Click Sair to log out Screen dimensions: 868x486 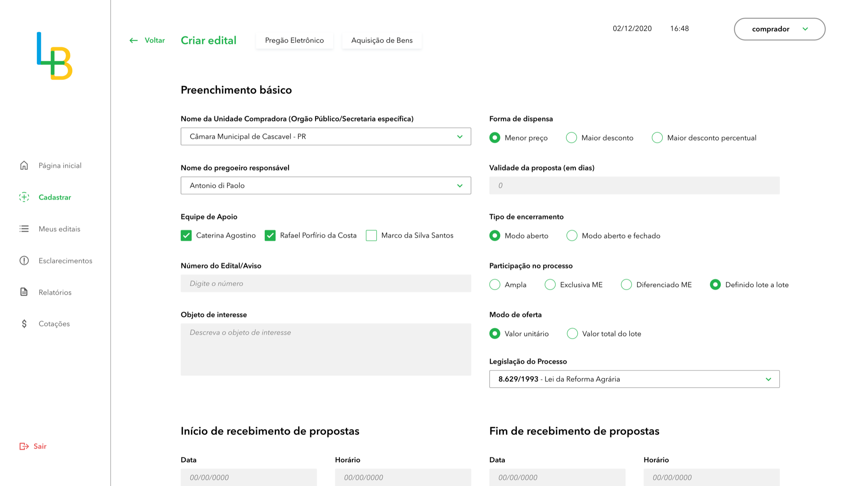tap(40, 446)
